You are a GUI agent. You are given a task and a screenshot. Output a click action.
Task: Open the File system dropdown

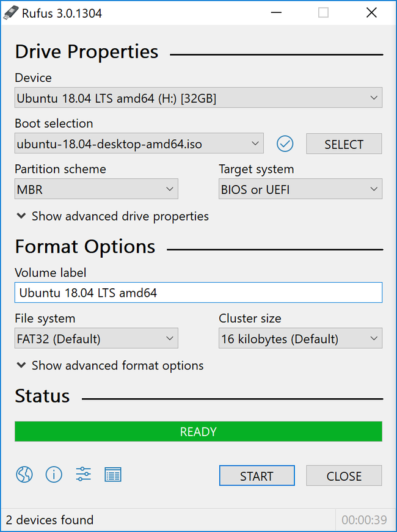click(96, 338)
